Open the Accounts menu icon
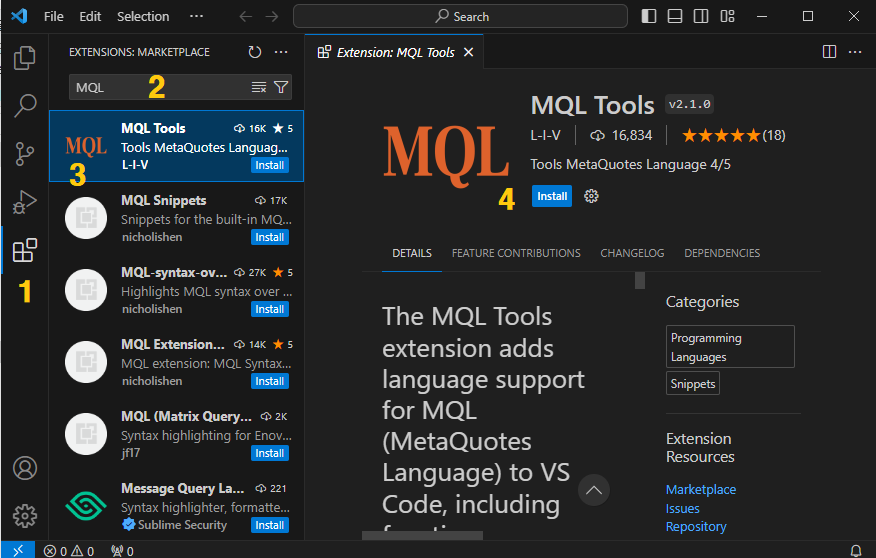 (x=25, y=468)
